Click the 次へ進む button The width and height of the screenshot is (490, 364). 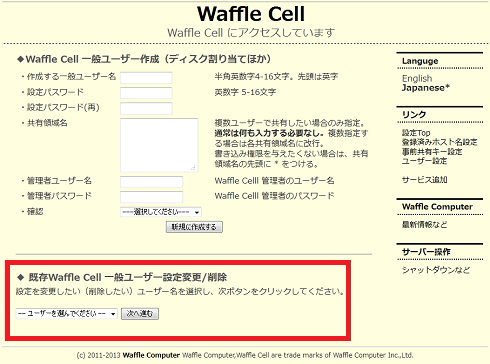point(140,314)
